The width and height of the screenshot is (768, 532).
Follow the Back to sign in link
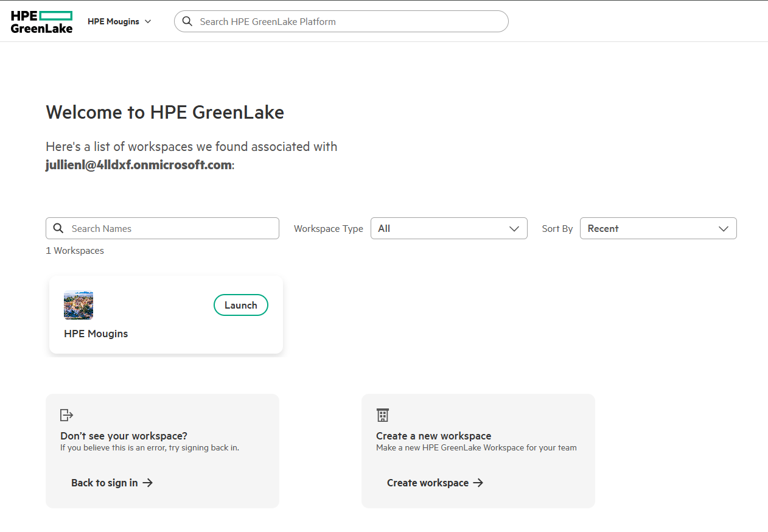click(x=105, y=483)
